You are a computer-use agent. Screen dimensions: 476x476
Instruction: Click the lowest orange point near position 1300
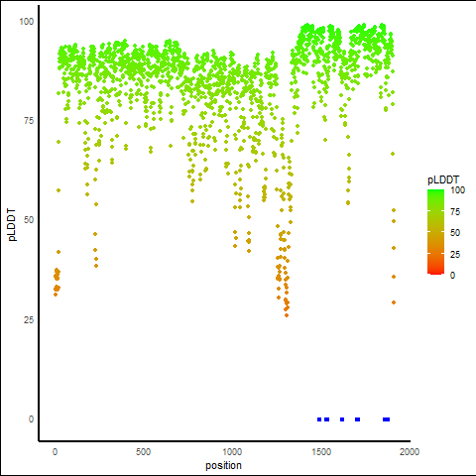[287, 315]
